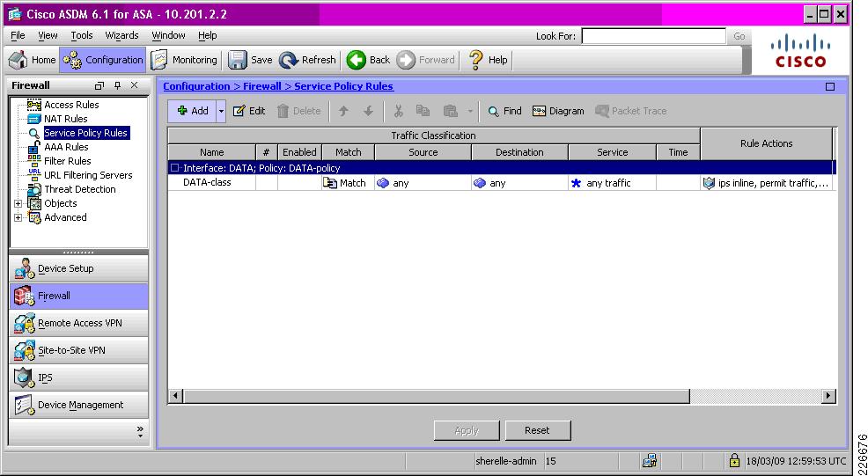Click the lock icon in status bar
868x476 pixels.
click(734, 460)
